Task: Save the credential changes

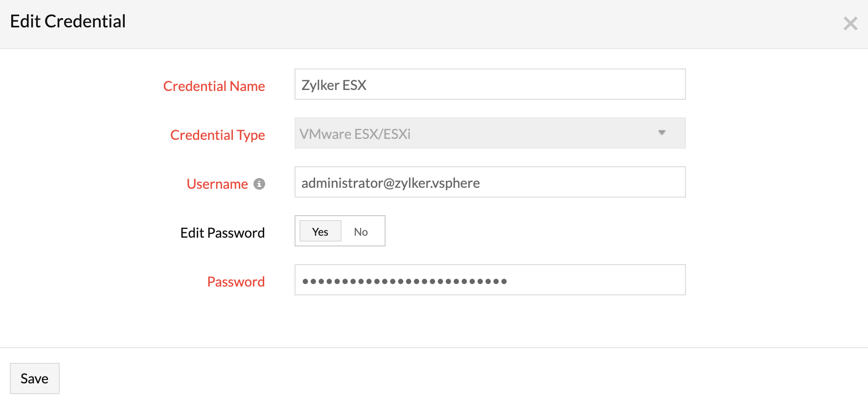Action: coord(34,379)
